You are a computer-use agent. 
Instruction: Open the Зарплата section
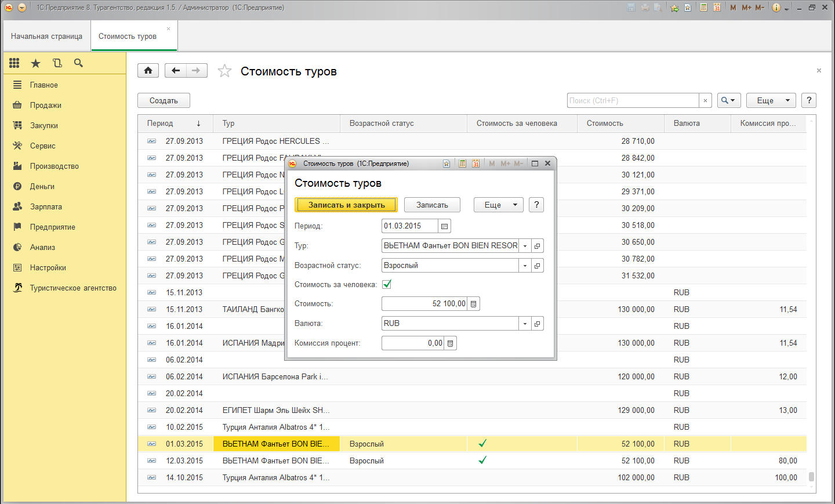coord(46,206)
